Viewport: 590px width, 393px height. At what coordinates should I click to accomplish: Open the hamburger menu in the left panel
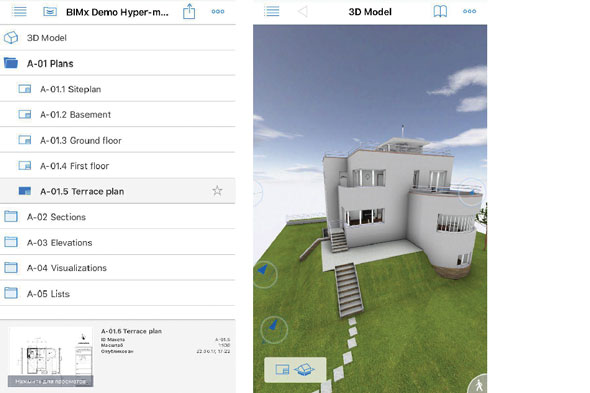click(x=19, y=12)
